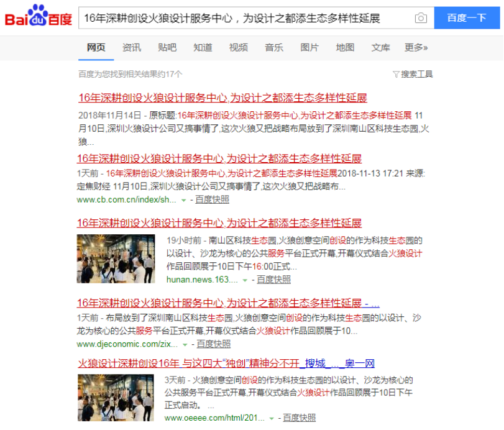The image size is (504, 430).
Task: Expand dropdown arrow next to www.djeconomic.com
Action: click(185, 345)
